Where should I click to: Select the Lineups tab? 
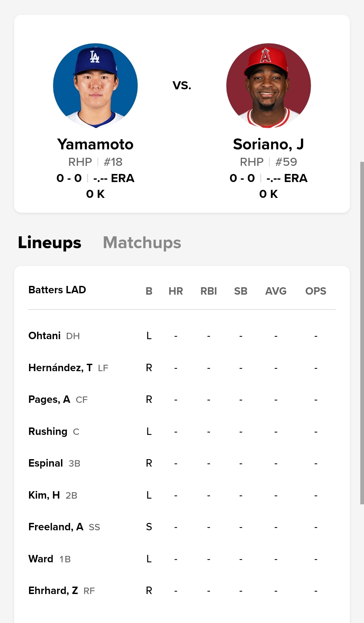point(50,243)
